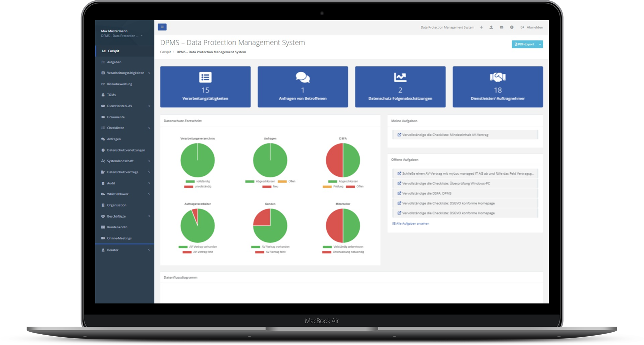The image size is (644, 345).
Task: Open the account dropdown under Max Mustermann
Action: tap(141, 36)
